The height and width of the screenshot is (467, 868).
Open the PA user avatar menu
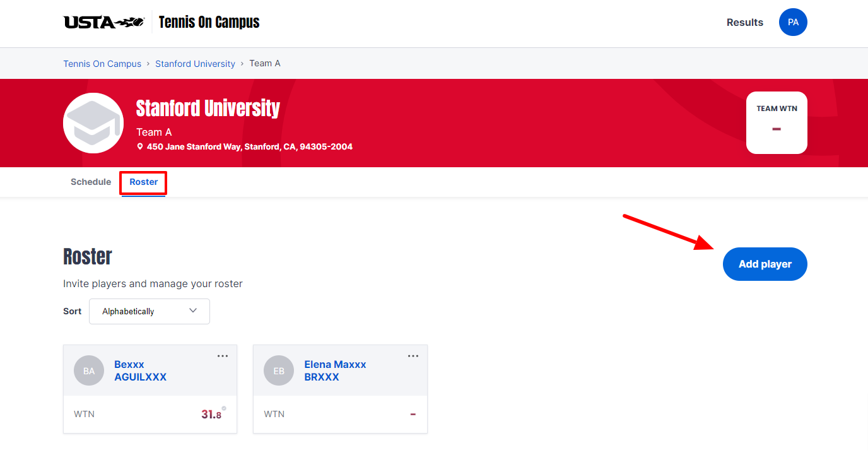(793, 22)
